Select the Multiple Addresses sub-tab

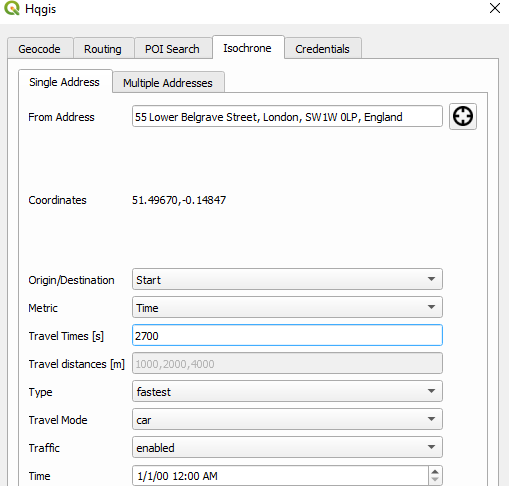click(168, 82)
